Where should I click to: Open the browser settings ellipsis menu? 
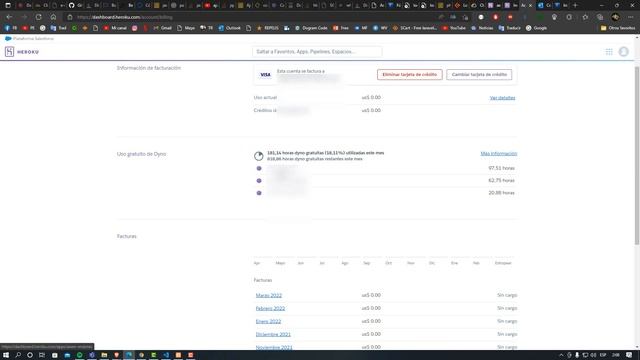631,17
